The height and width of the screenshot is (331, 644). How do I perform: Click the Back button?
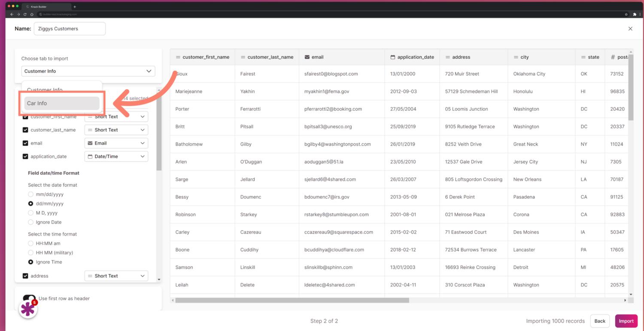coord(600,321)
